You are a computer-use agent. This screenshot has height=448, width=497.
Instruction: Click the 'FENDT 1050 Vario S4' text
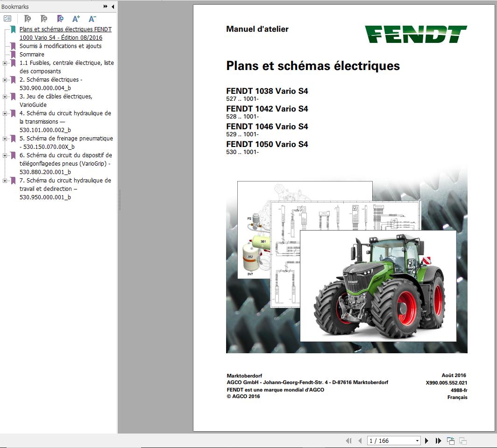tap(267, 144)
